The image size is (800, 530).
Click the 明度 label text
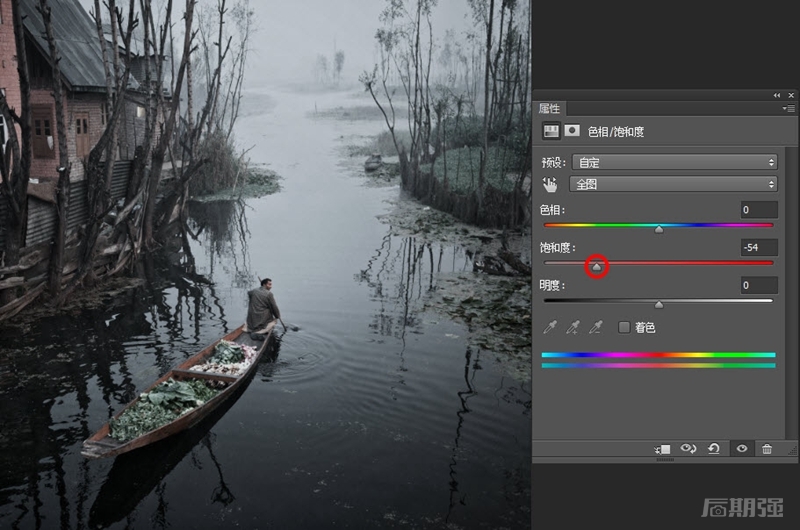pos(552,286)
